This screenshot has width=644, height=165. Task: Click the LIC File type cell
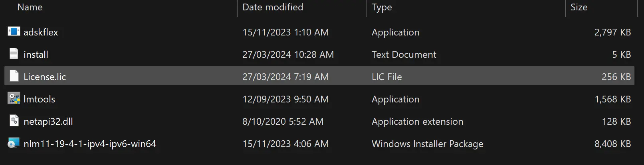click(x=387, y=77)
